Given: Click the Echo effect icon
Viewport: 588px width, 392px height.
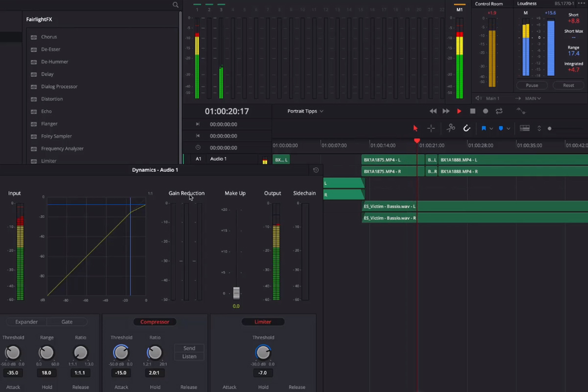Looking at the screenshot, I should coord(34,112).
